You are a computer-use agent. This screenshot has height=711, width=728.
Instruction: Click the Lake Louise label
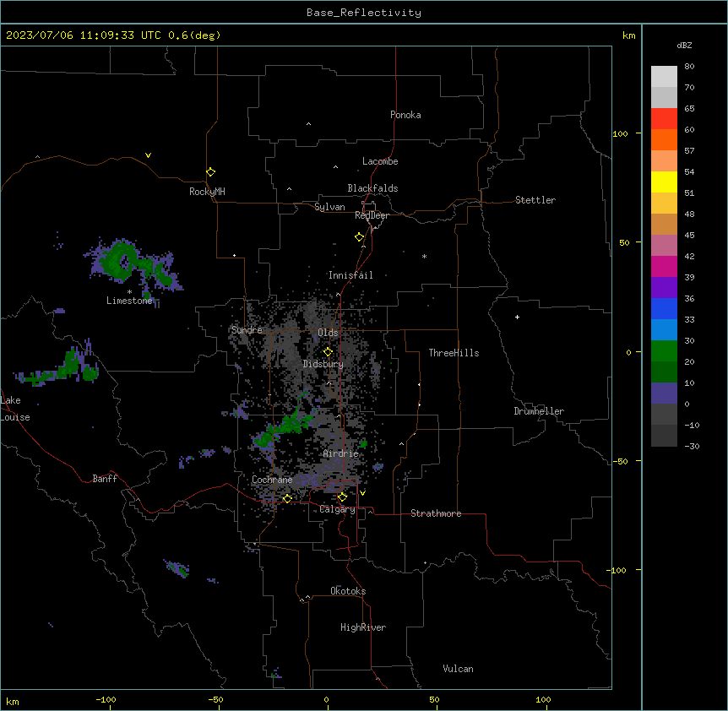click(x=15, y=409)
